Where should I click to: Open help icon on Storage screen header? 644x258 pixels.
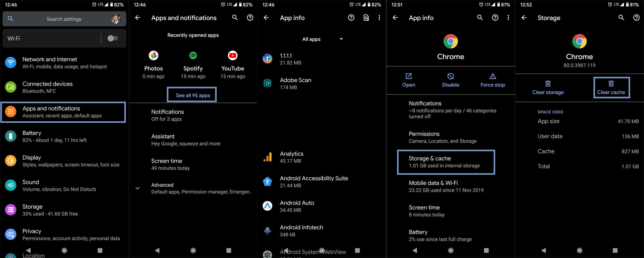tap(636, 18)
